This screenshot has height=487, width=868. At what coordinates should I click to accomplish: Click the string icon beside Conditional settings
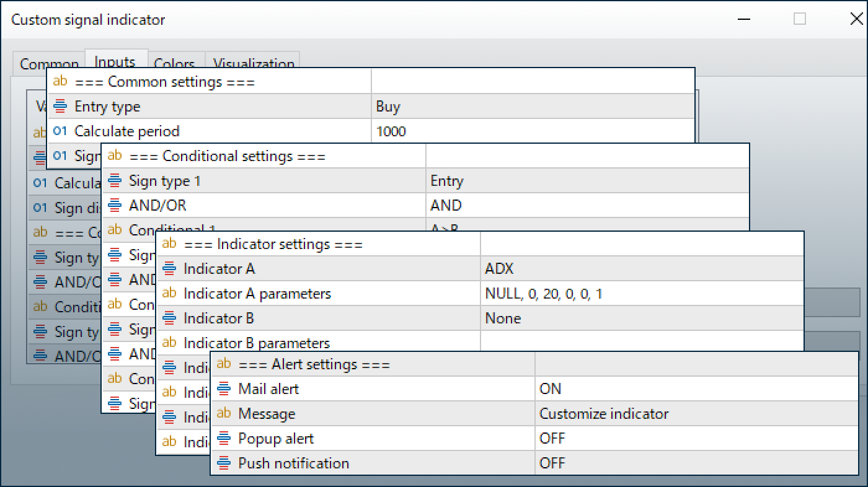[x=115, y=156]
